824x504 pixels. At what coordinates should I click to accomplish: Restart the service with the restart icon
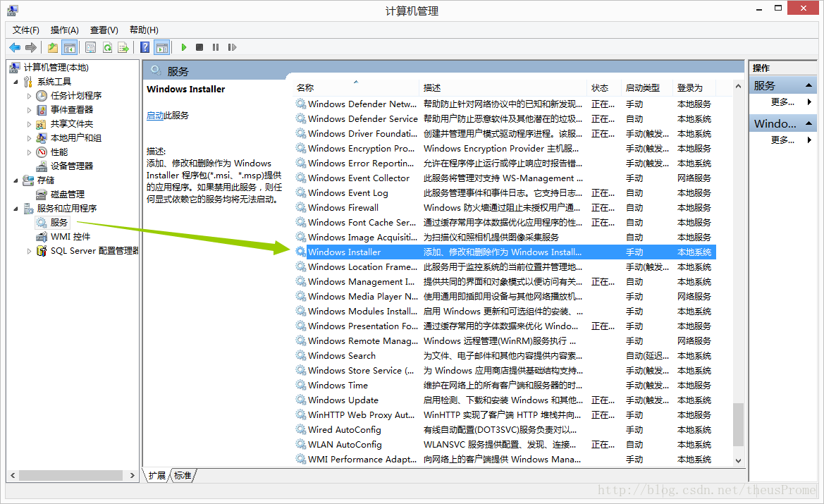pyautogui.click(x=232, y=47)
